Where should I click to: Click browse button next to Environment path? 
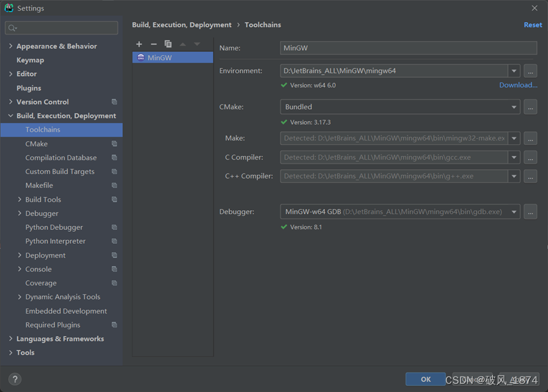530,71
